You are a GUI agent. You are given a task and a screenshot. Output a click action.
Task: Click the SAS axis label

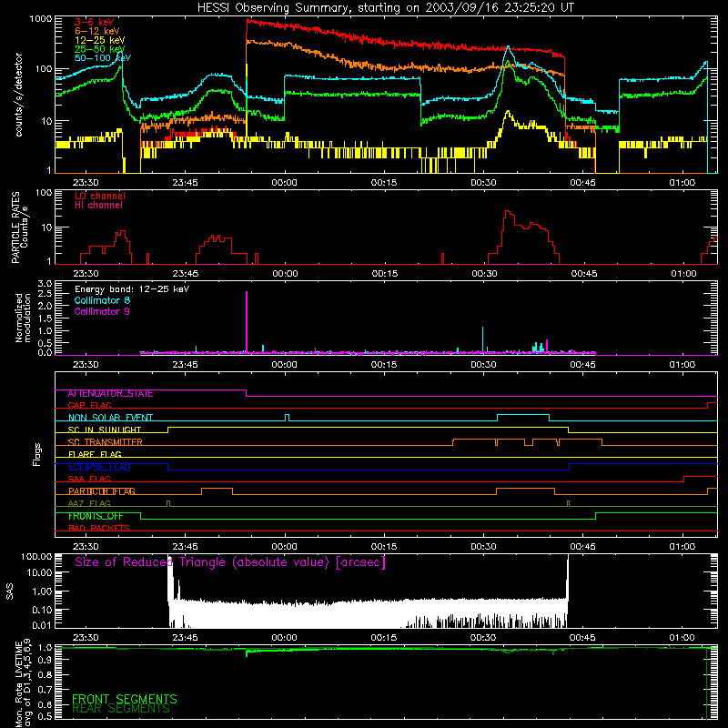pos(9,591)
